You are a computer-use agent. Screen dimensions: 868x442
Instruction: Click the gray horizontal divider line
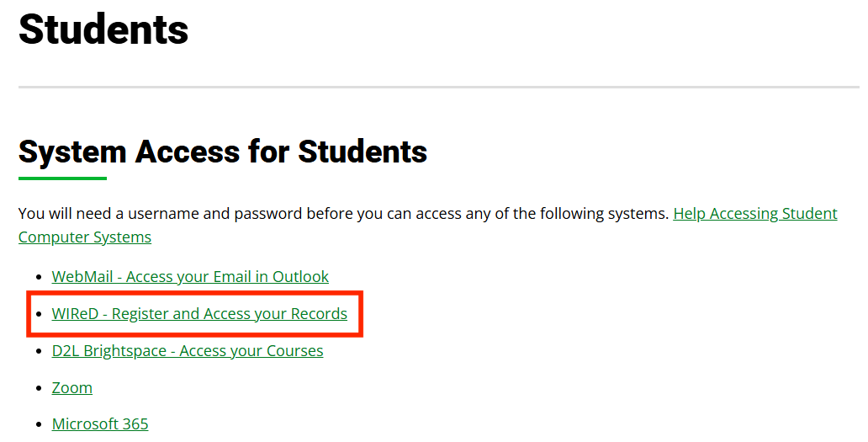point(438,87)
